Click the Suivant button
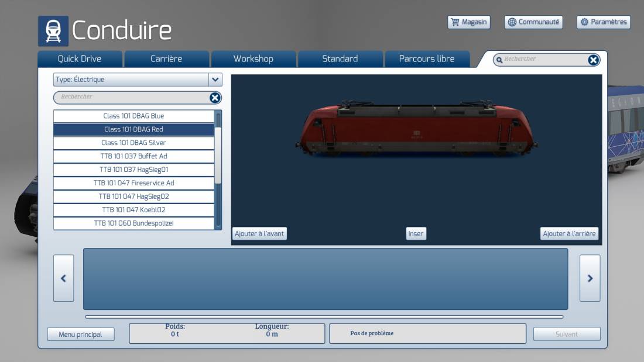 click(567, 334)
